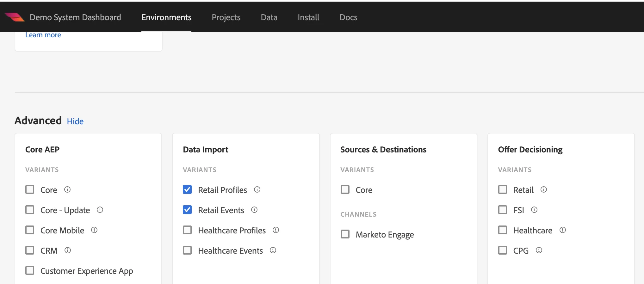644x284 pixels.
Task: Select Retail under Offer Decisioning
Action: click(503, 189)
